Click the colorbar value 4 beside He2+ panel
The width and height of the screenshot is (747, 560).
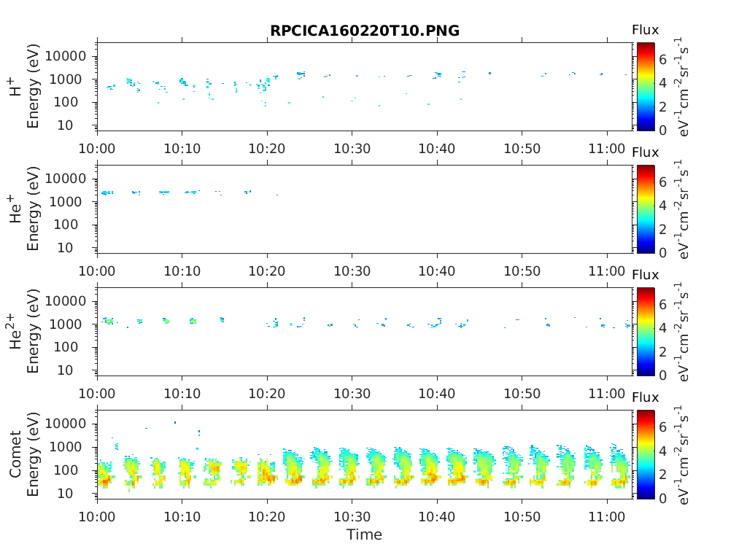[x=662, y=327]
